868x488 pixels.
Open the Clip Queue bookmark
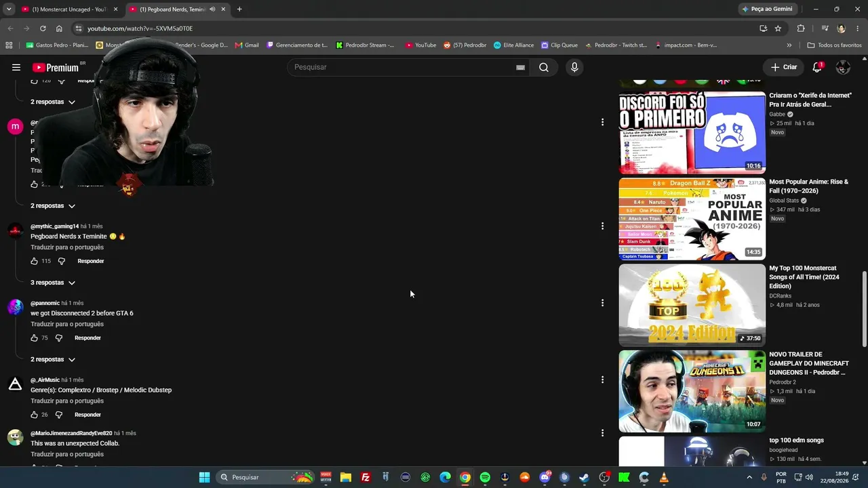(x=559, y=45)
